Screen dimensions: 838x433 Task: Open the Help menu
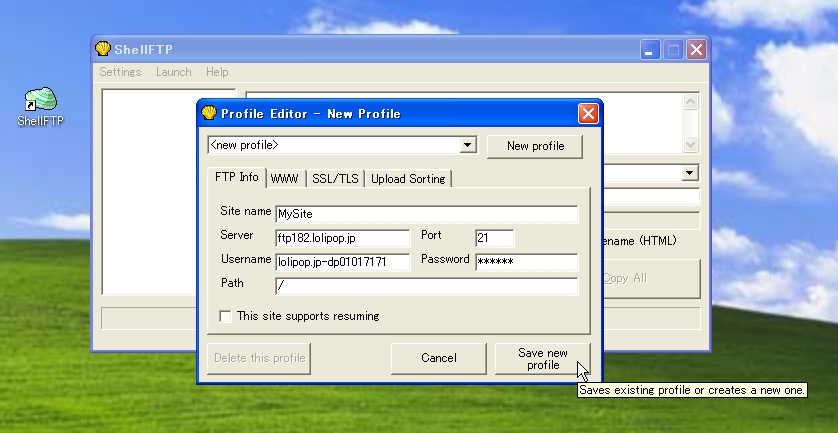coord(217,72)
